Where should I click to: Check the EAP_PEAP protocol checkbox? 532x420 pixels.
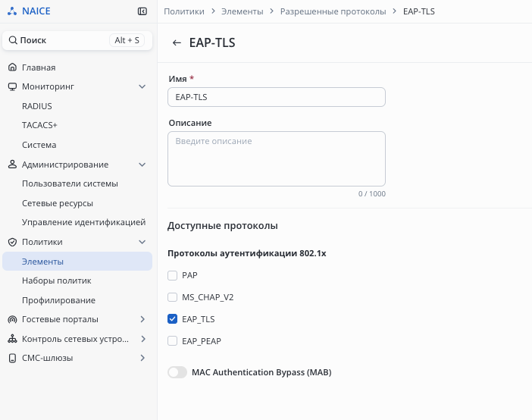pyautogui.click(x=173, y=341)
